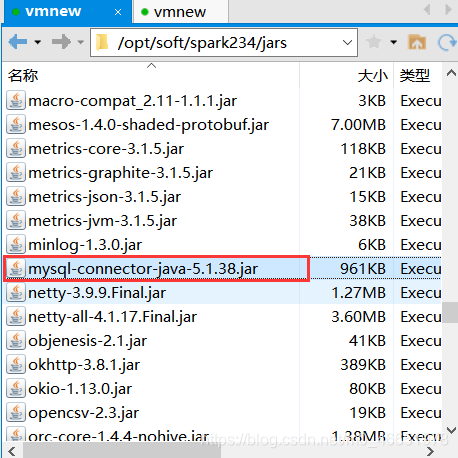
Task: Go to the home folder icon
Action: point(417,42)
